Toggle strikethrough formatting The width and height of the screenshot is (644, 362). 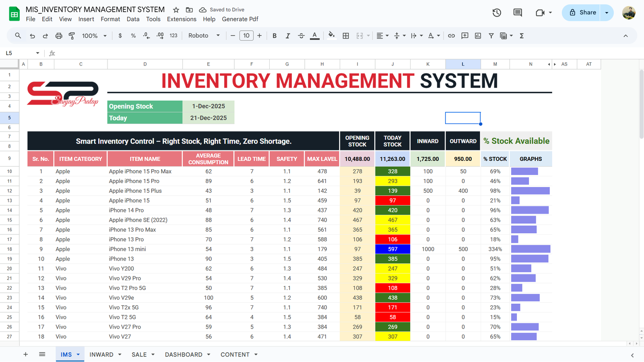click(x=301, y=36)
